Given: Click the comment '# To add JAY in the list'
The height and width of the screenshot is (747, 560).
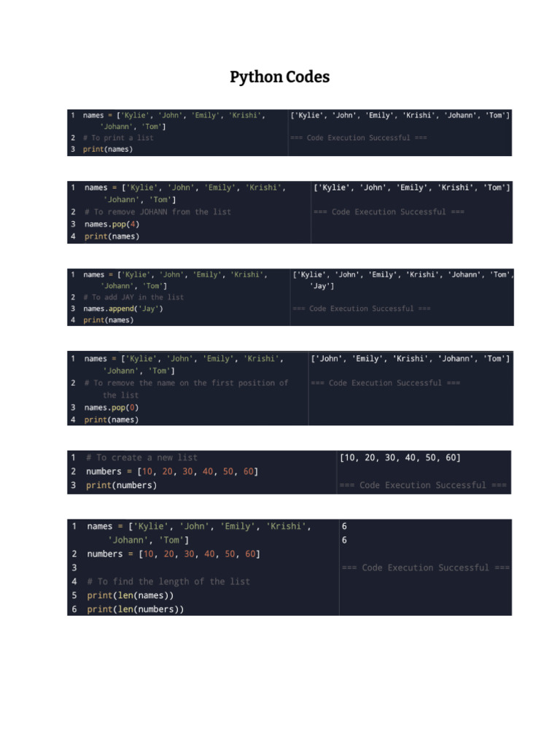Looking at the screenshot, I should 133,298.
